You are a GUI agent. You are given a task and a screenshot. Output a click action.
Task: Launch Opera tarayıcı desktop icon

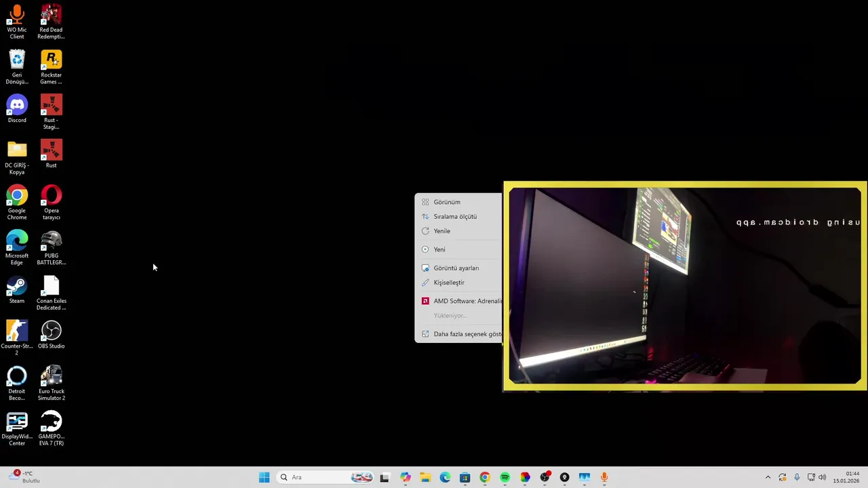(51, 203)
